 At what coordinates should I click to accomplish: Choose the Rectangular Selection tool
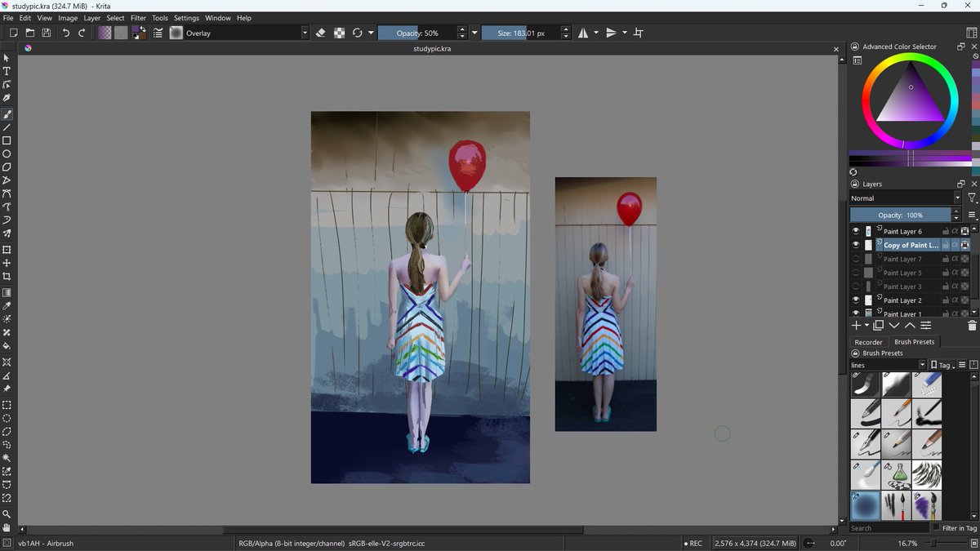(7, 405)
